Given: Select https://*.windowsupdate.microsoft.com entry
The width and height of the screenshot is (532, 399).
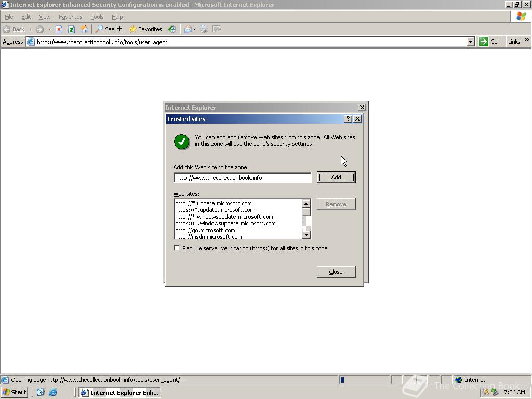Looking at the screenshot, I should (225, 223).
